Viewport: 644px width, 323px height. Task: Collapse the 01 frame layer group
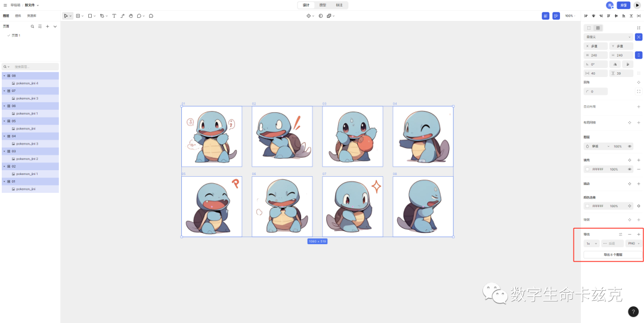coord(4,182)
